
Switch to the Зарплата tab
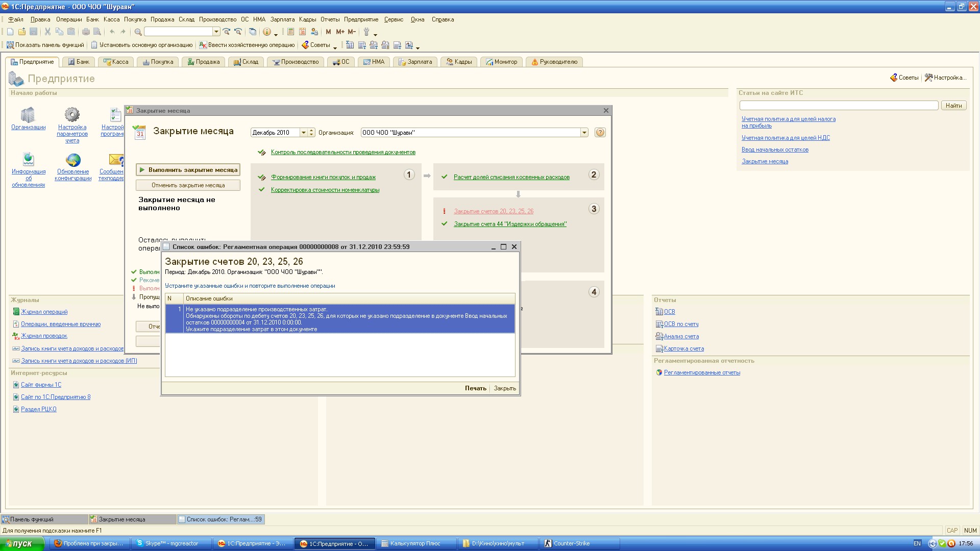(x=415, y=62)
